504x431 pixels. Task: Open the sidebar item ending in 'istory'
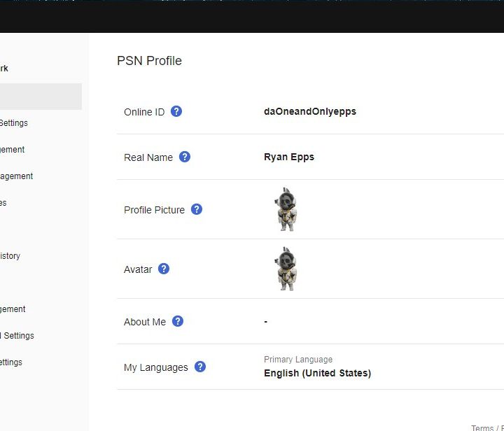tap(10, 256)
